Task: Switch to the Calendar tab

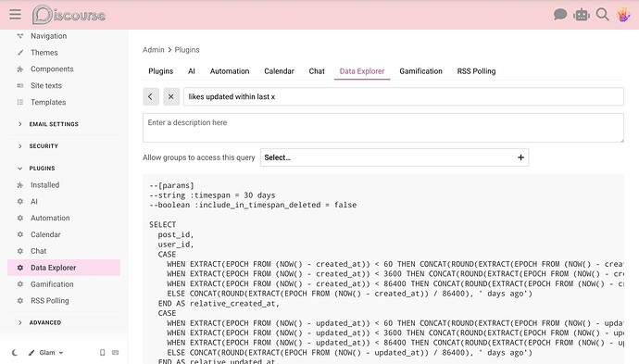Action: point(279,71)
